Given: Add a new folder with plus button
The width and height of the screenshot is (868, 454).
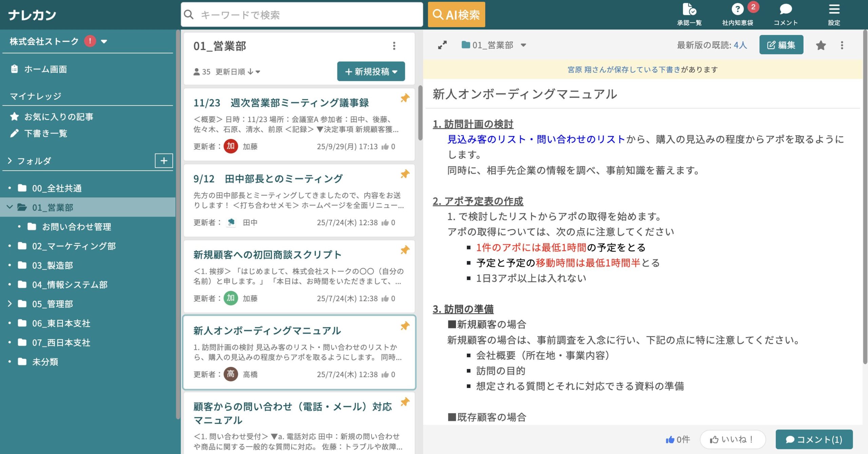Looking at the screenshot, I should point(164,161).
